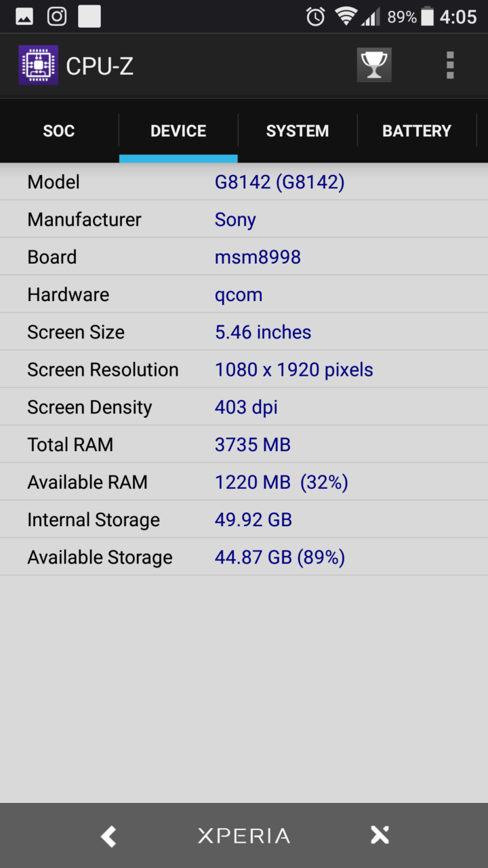Open the three-dot overflow menu
488x868 pixels.
point(450,66)
